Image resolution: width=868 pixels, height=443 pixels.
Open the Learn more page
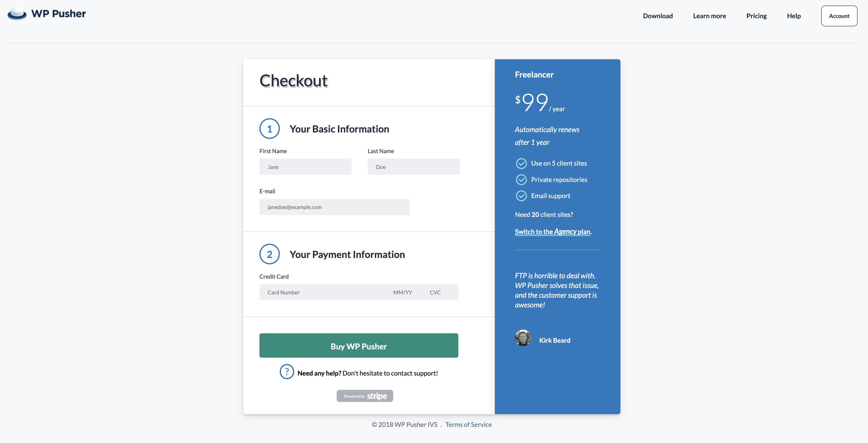tap(709, 16)
